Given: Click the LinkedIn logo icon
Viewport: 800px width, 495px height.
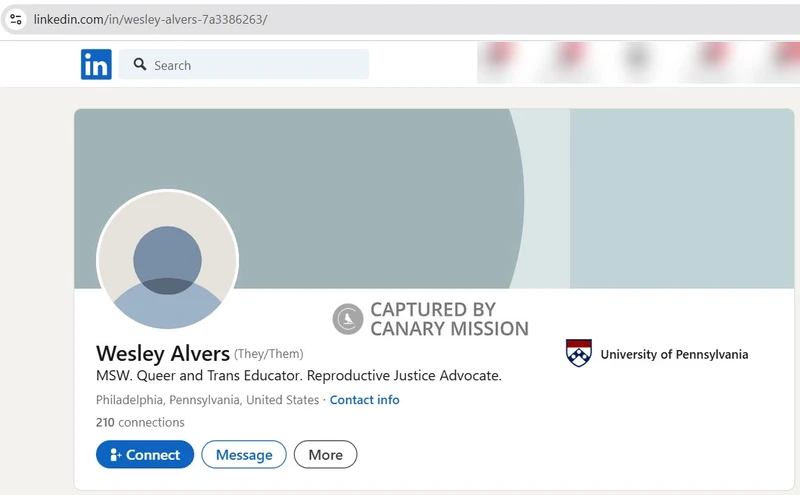Looking at the screenshot, I should pos(96,64).
